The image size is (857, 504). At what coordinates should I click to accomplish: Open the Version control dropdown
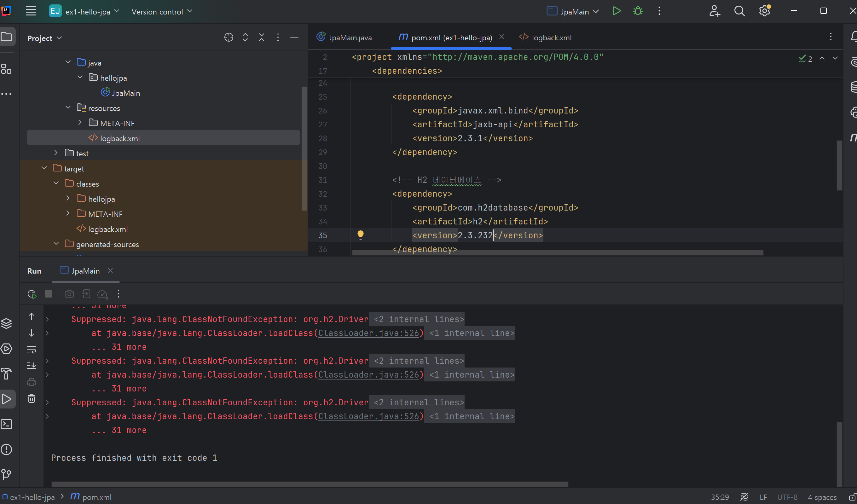click(162, 12)
